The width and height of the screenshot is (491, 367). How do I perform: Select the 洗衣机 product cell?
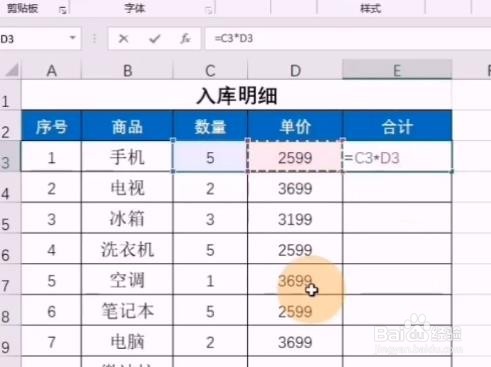127,249
